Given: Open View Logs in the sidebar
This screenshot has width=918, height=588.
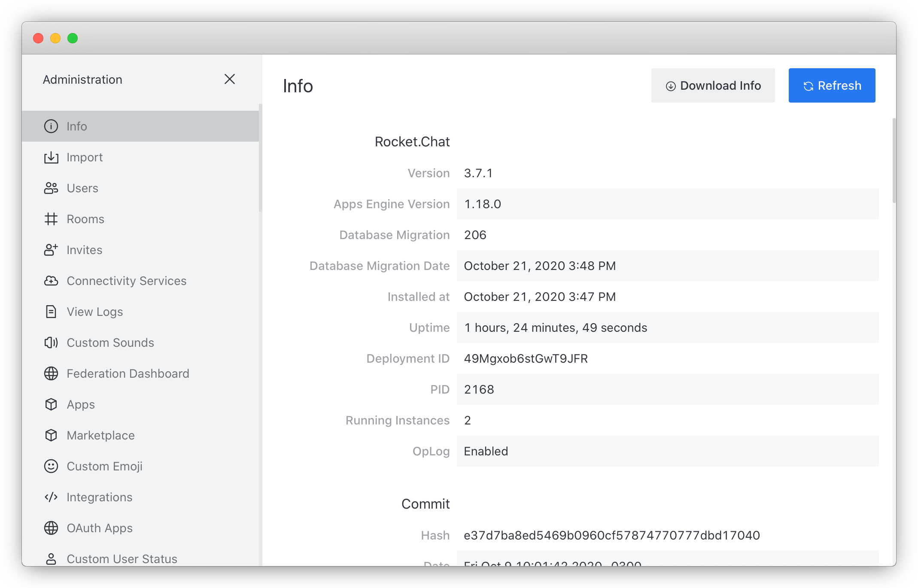Looking at the screenshot, I should pos(94,312).
